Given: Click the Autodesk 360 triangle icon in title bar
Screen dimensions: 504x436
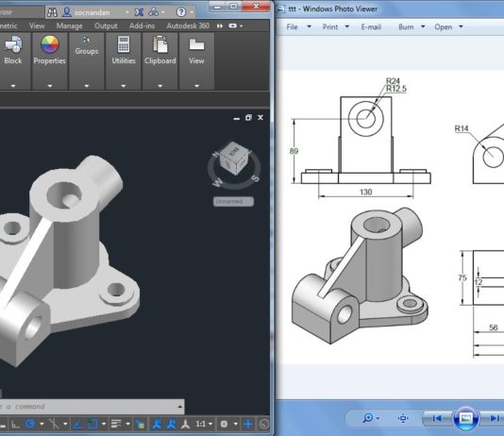Looking at the screenshot, I should [154, 12].
